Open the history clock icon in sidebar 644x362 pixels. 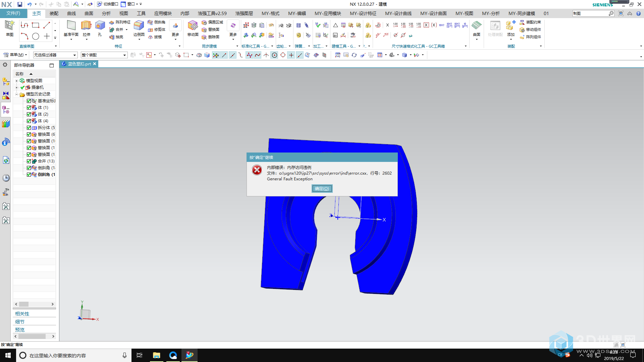6,178
